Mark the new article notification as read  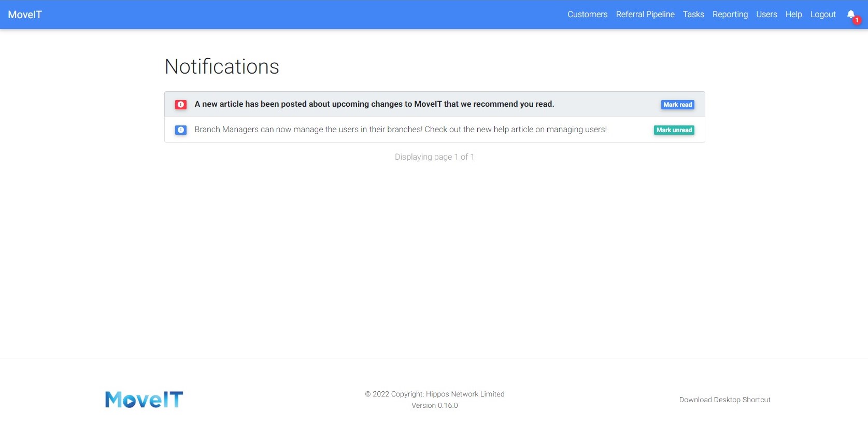tap(677, 105)
